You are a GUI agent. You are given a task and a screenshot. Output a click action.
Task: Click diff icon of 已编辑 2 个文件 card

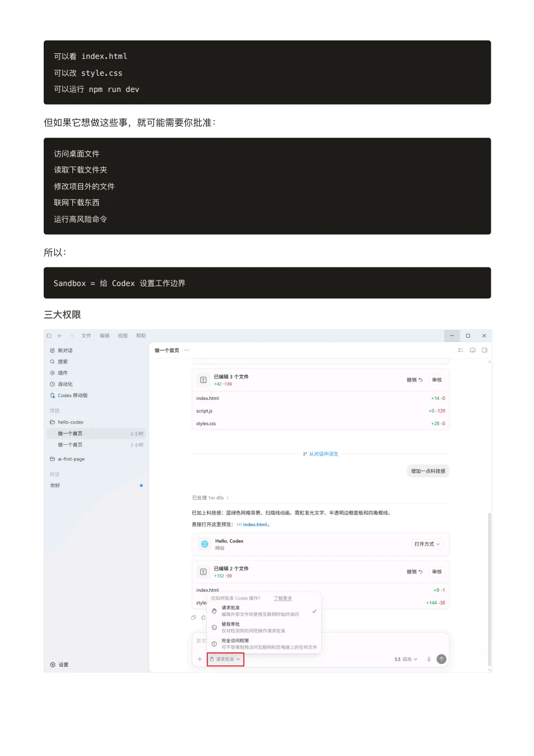click(203, 572)
